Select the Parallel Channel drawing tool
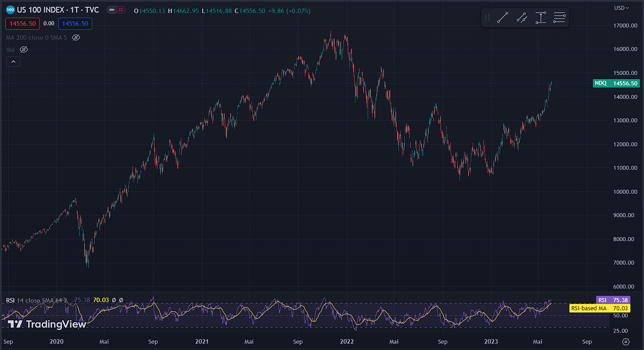Screen dimensions: 644x350 click(x=521, y=18)
